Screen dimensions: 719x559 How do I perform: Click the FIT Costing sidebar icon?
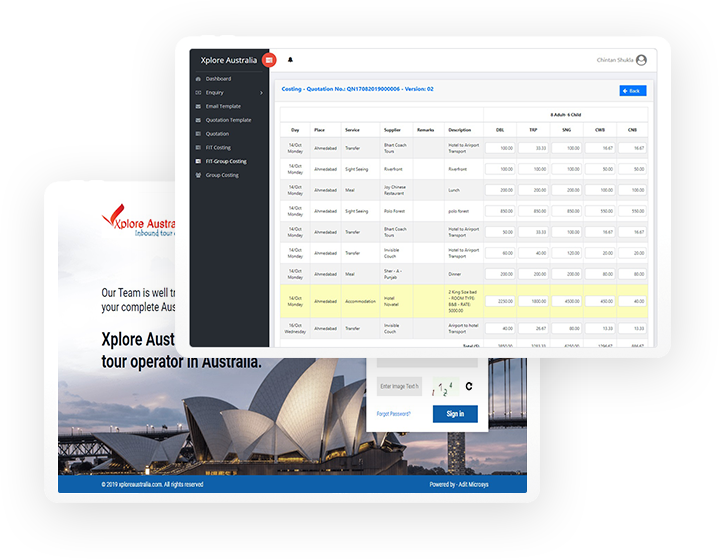click(198, 148)
